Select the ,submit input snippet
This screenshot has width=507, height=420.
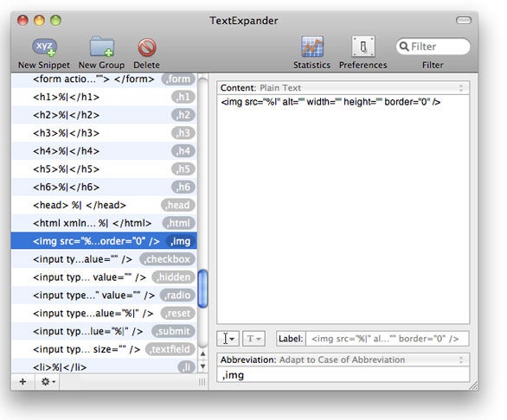[104, 331]
